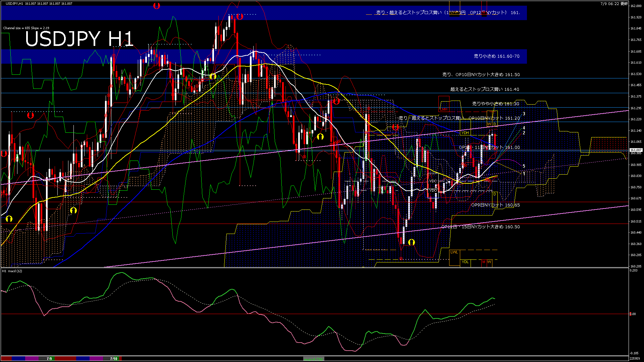Viewport: 644px width, 362px height.
Task: Click 超えるとストップロス買い 161.40 label
Action: [484, 89]
